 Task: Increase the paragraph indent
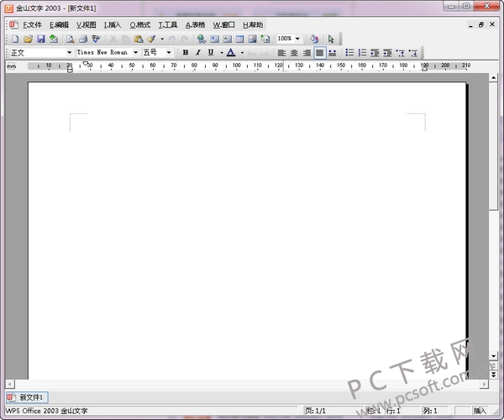coord(387,52)
